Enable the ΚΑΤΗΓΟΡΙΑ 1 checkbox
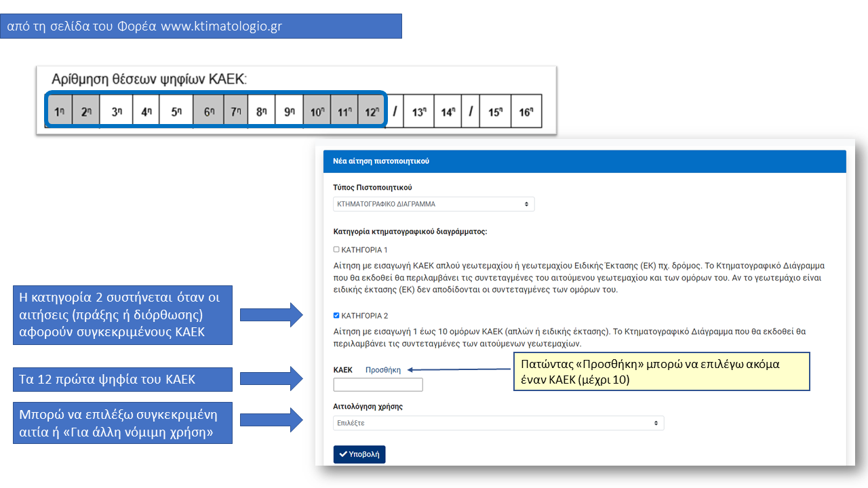The height and width of the screenshot is (488, 868). [x=336, y=249]
